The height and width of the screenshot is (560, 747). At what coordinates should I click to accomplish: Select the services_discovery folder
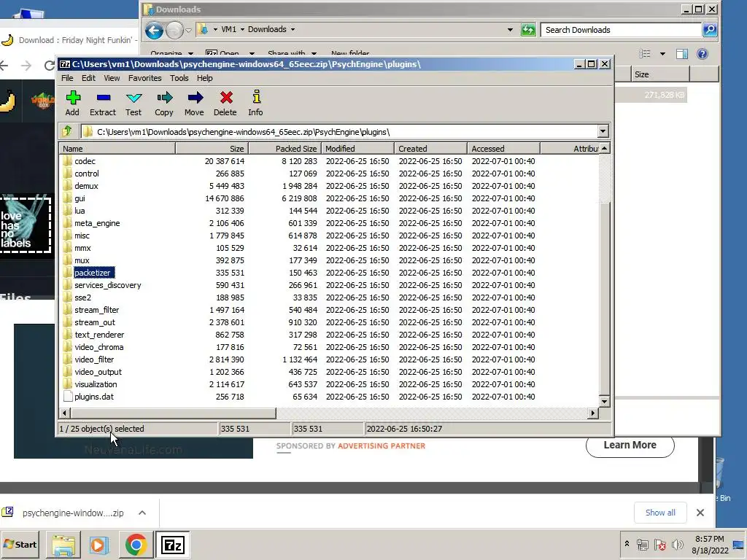(108, 285)
